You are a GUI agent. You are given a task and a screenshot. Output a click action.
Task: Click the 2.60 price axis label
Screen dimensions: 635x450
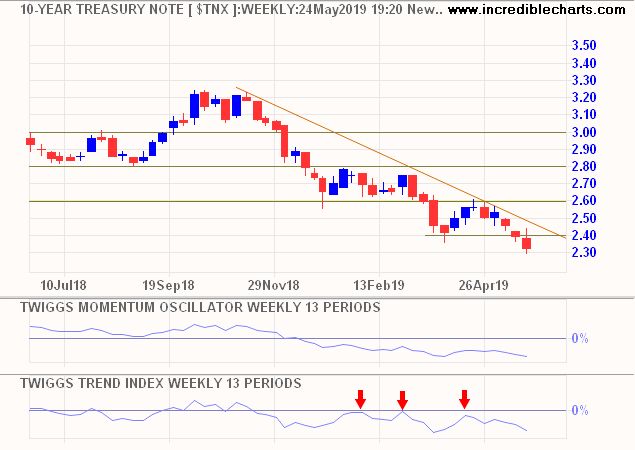[x=584, y=200]
